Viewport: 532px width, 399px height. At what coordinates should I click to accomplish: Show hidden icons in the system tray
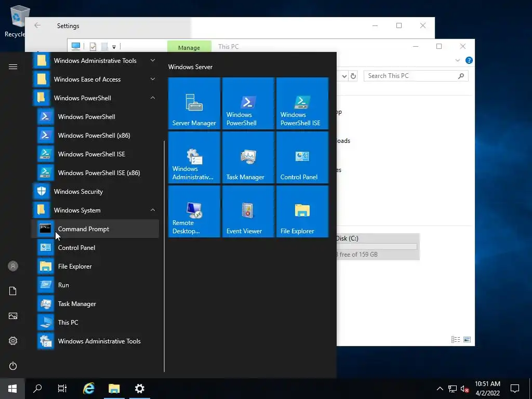click(440, 389)
